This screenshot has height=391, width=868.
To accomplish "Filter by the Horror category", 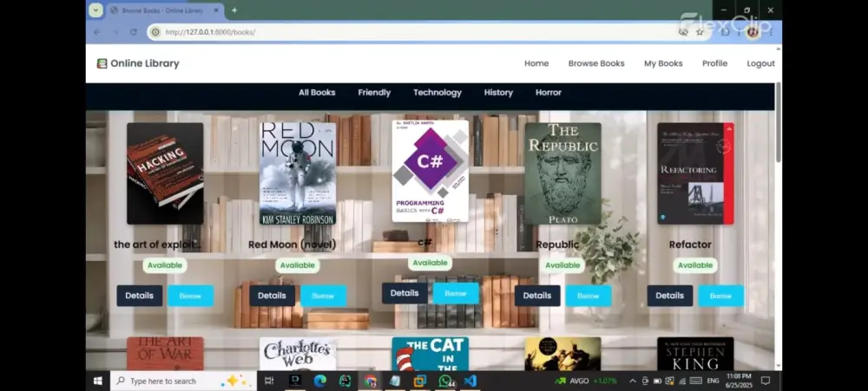I will 549,93.
